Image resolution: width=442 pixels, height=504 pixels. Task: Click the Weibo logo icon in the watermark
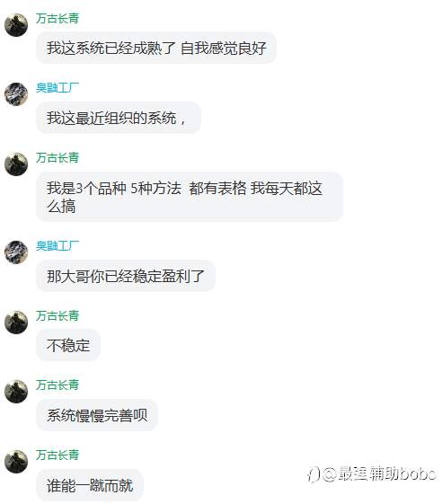(x=314, y=474)
